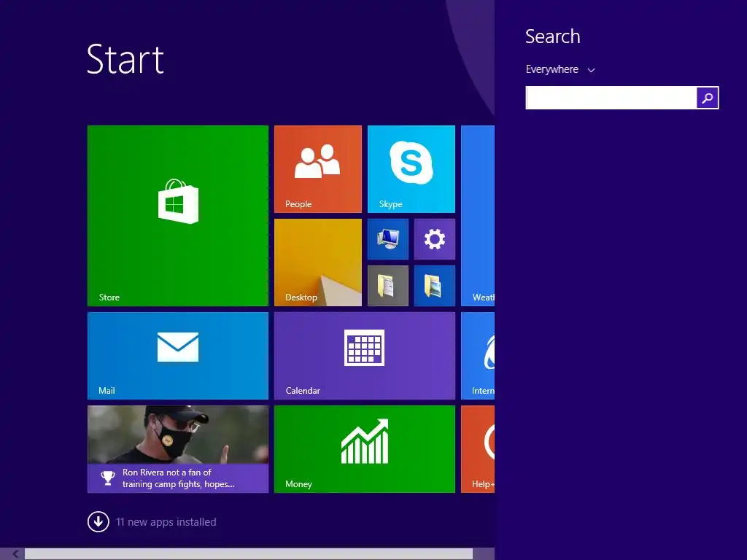The width and height of the screenshot is (747, 560).
Task: Open the People tile
Action: 318,169
